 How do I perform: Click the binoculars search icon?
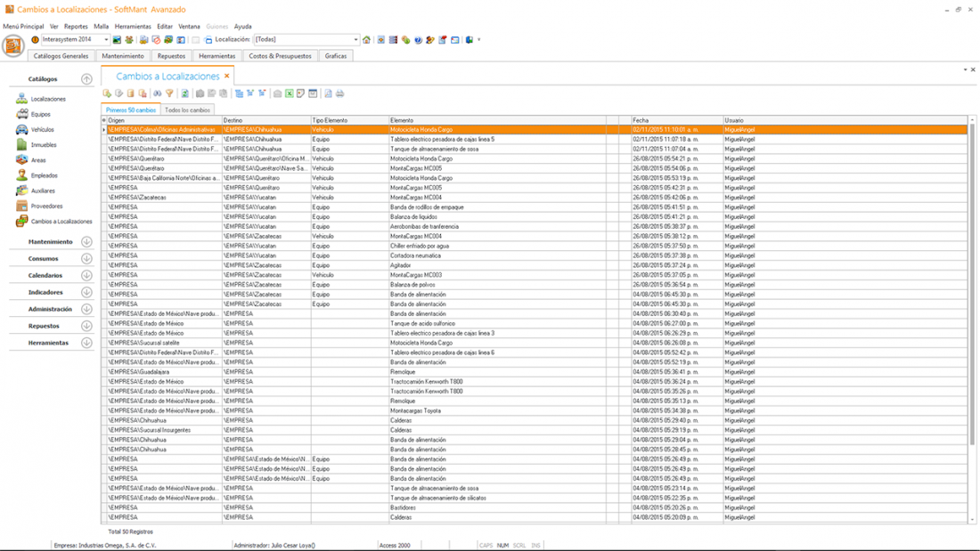(x=158, y=93)
